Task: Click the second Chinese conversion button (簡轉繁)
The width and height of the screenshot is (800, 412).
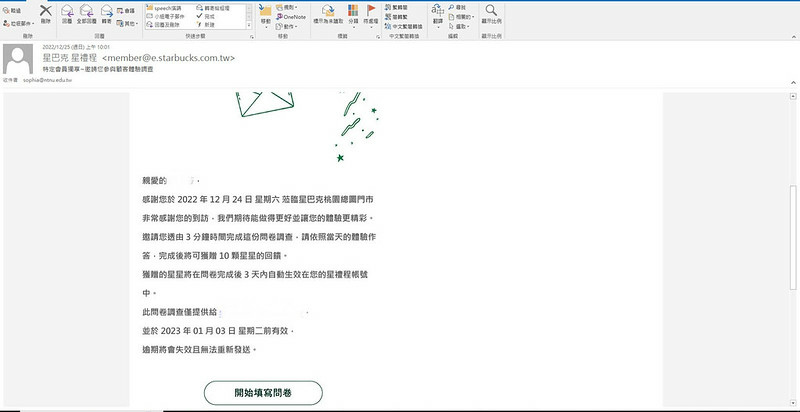Action: point(396,16)
